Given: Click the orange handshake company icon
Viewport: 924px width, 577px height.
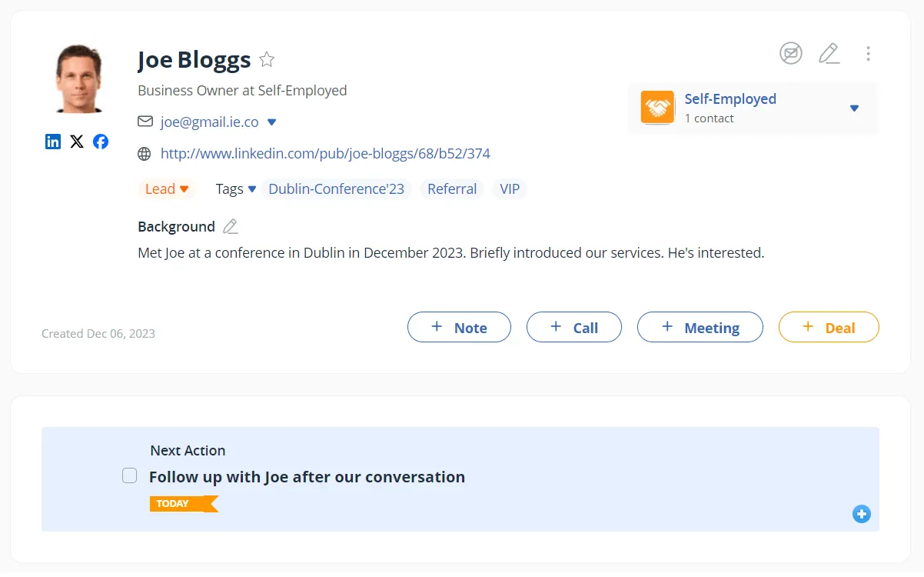Looking at the screenshot, I should tap(657, 108).
